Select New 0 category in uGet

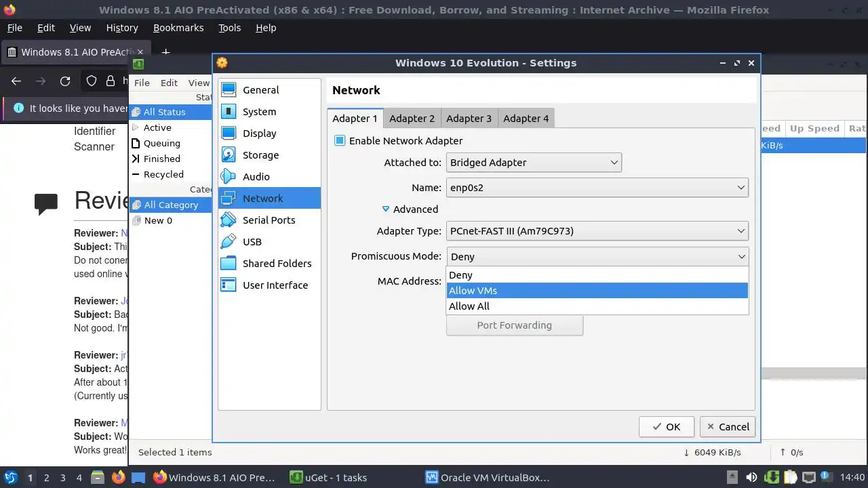pyautogui.click(x=158, y=220)
